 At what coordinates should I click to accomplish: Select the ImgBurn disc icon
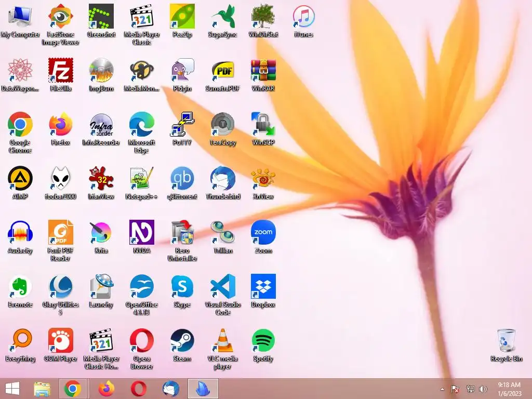(x=101, y=70)
